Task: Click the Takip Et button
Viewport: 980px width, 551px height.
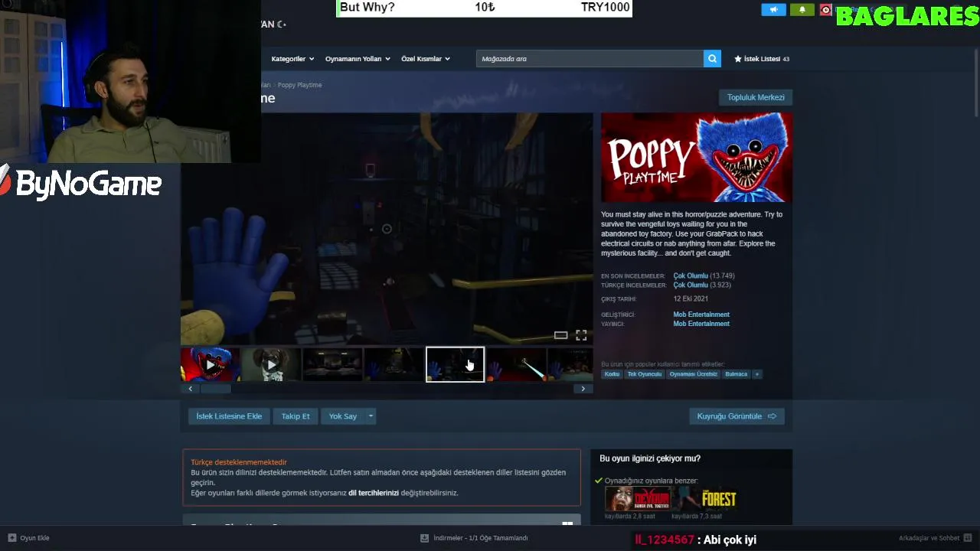Action: coord(296,416)
